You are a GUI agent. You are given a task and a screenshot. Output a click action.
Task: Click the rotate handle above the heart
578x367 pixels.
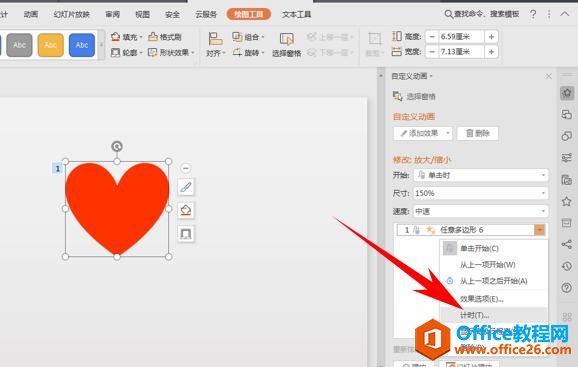(x=117, y=147)
